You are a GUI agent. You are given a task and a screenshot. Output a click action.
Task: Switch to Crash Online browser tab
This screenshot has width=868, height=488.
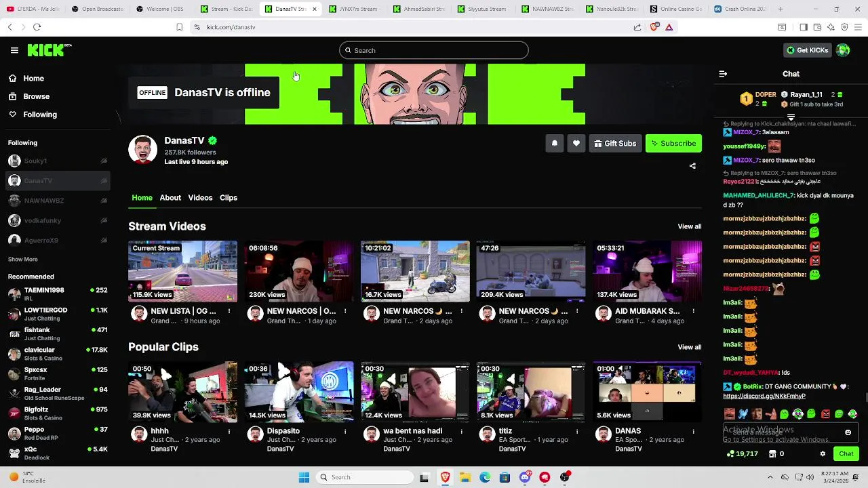[x=740, y=9]
